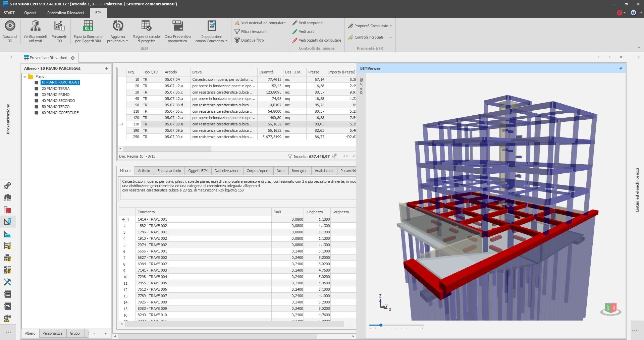Open the Oggetti BIM tab
644x340 pixels.
[198, 171]
